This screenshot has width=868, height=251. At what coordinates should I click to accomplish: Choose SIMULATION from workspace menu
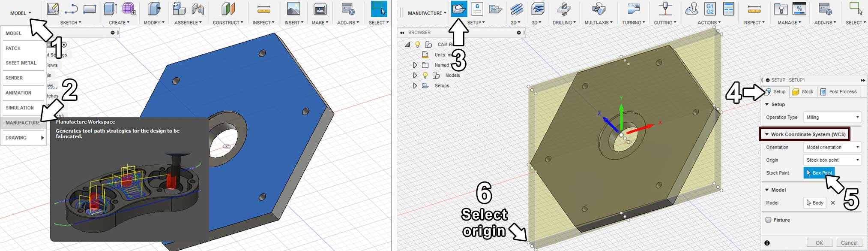pyautogui.click(x=20, y=108)
